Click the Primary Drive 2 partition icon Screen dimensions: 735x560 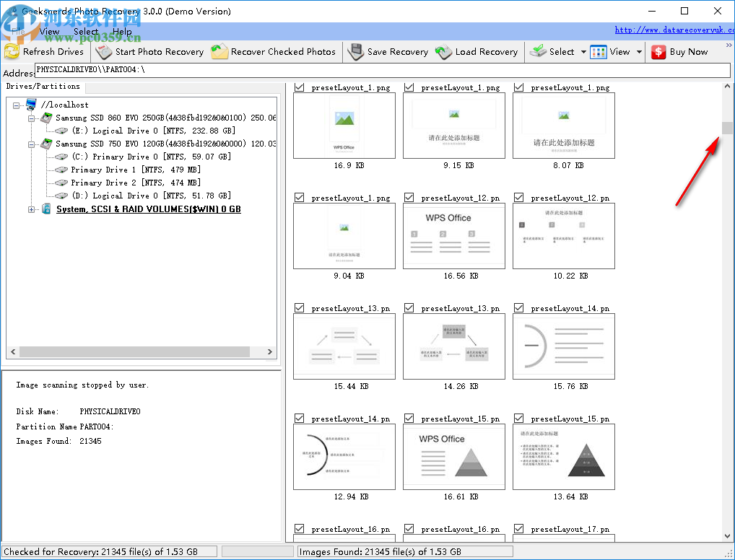click(61, 183)
